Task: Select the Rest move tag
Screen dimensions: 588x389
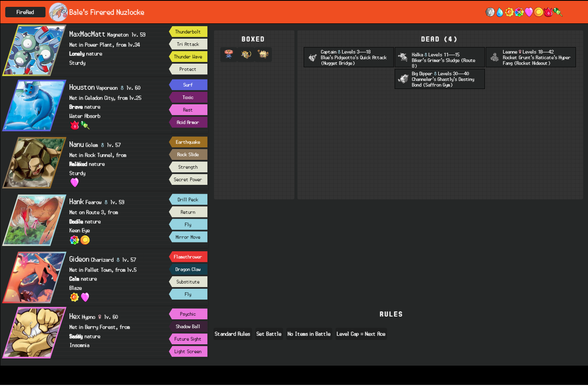Action: click(188, 110)
